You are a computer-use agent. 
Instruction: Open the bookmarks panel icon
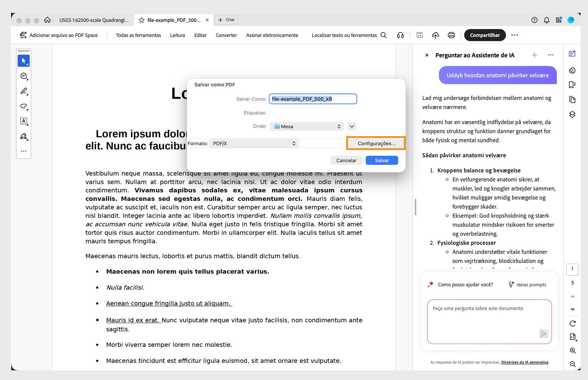[572, 85]
